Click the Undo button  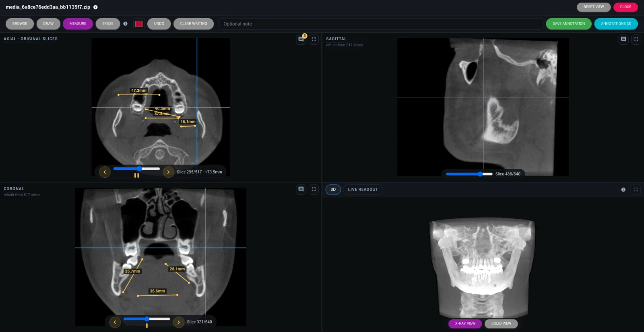click(159, 24)
